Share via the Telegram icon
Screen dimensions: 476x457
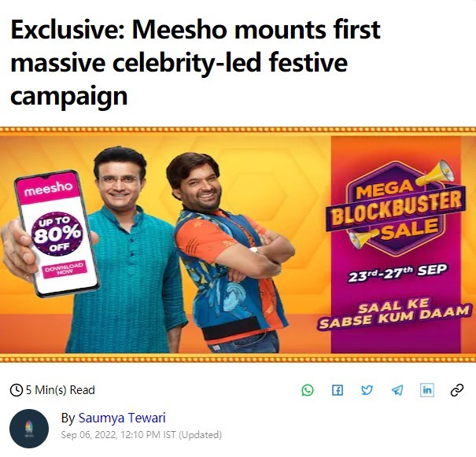click(397, 390)
